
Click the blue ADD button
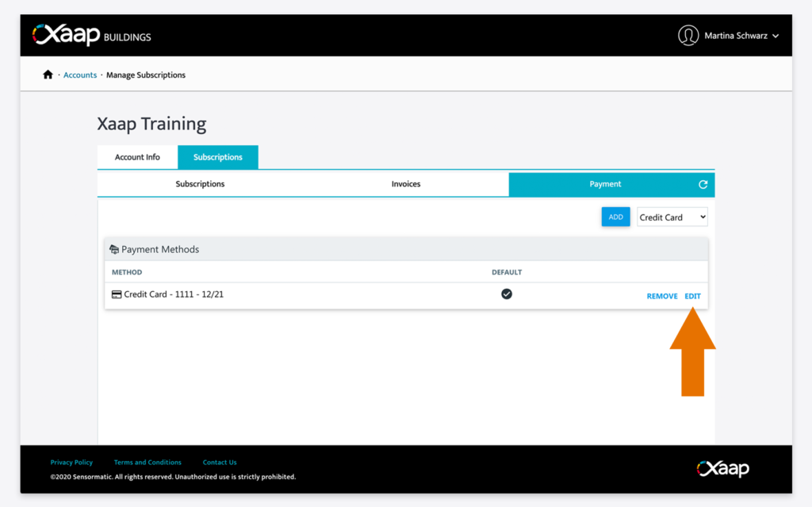point(615,217)
